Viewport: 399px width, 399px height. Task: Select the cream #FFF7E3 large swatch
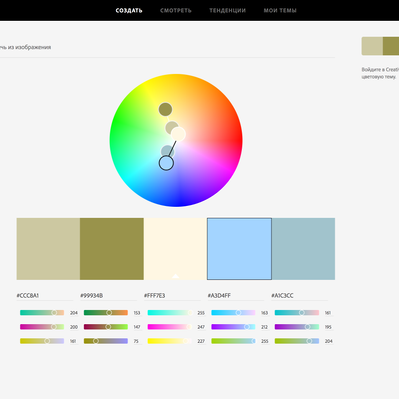pos(175,249)
